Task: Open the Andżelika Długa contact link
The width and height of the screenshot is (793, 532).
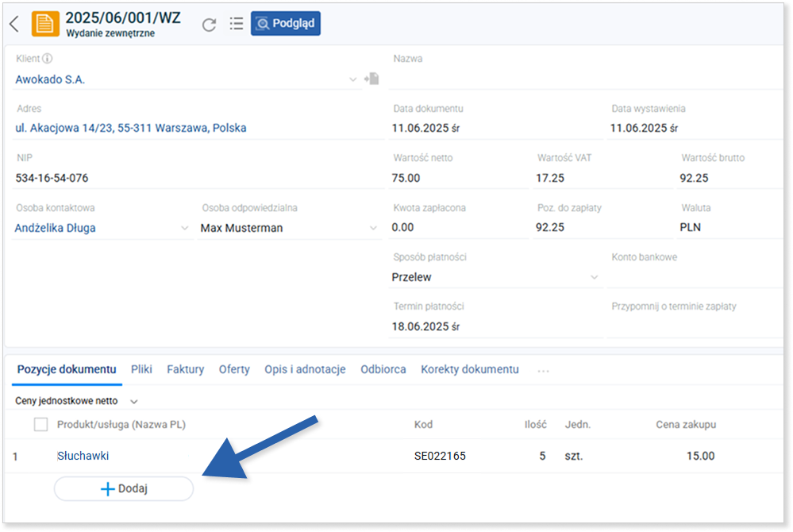Action: [55, 228]
